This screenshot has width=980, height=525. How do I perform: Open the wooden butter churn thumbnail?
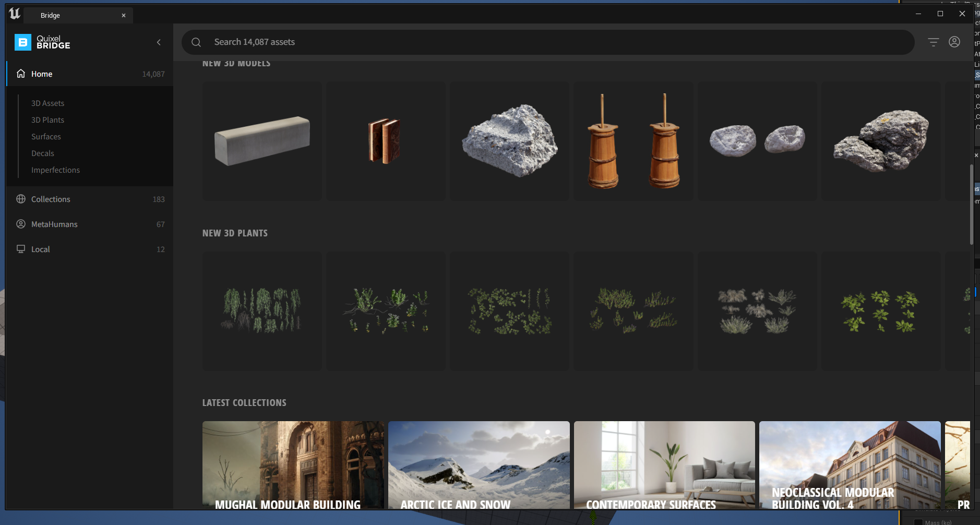point(634,141)
